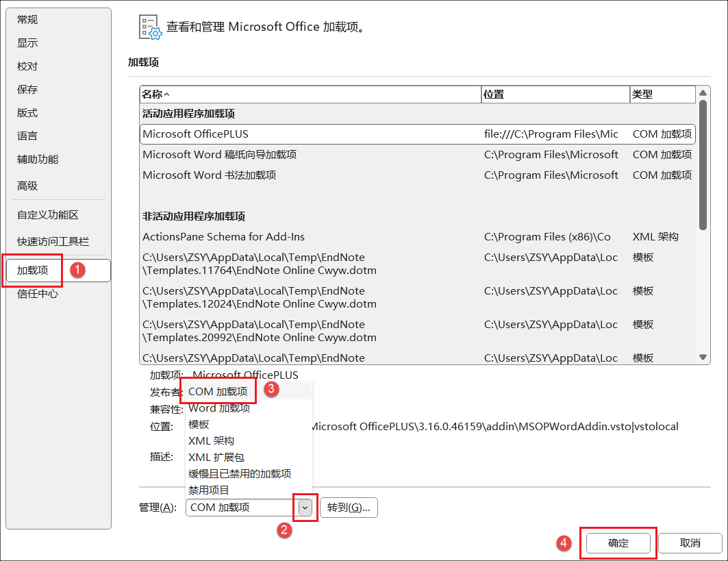Click the 非活动应用程序加载项 group heading
Image resolution: width=728 pixels, height=561 pixels.
[x=194, y=216]
